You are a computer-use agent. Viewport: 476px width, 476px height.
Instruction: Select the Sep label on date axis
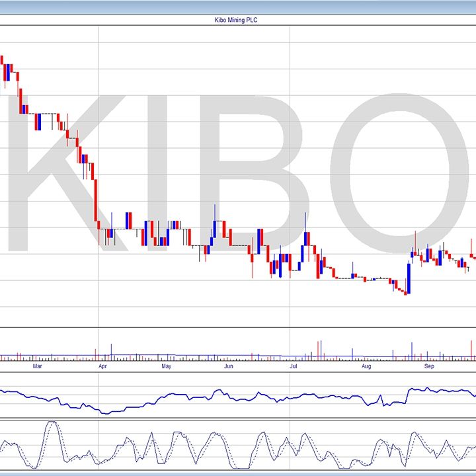(x=429, y=365)
